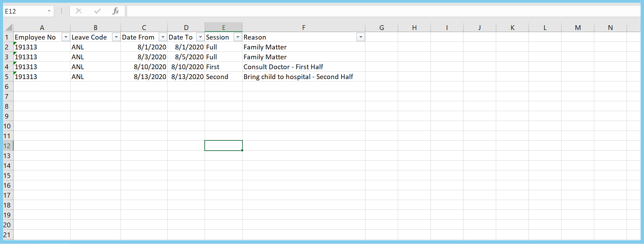Open the Session column filter dropdown
The image size is (644, 244).
pyautogui.click(x=238, y=37)
